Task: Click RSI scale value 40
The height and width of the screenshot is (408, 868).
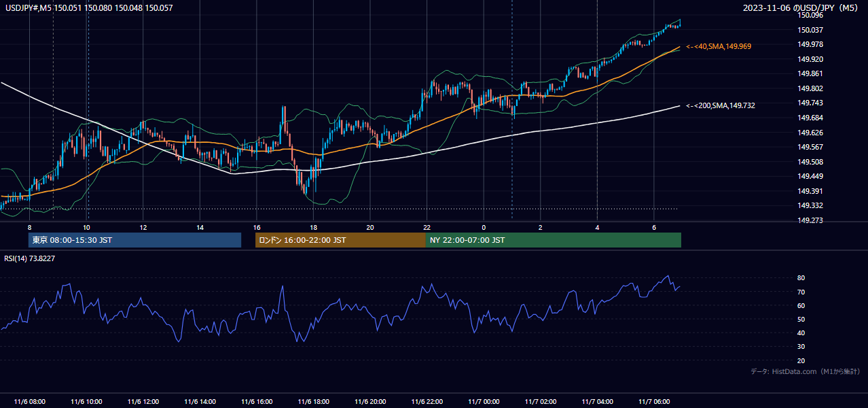Action: coord(801,333)
